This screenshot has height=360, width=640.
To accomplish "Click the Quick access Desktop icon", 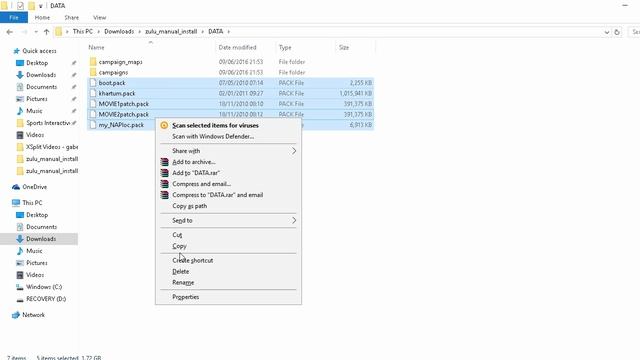I will click(x=20, y=63).
